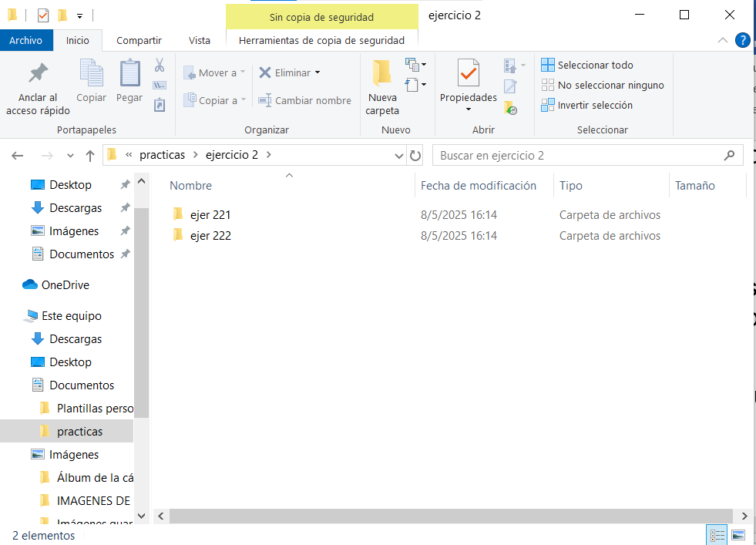The width and height of the screenshot is (756, 545).
Task: Click Seleccionar todo
Action: [x=595, y=66]
